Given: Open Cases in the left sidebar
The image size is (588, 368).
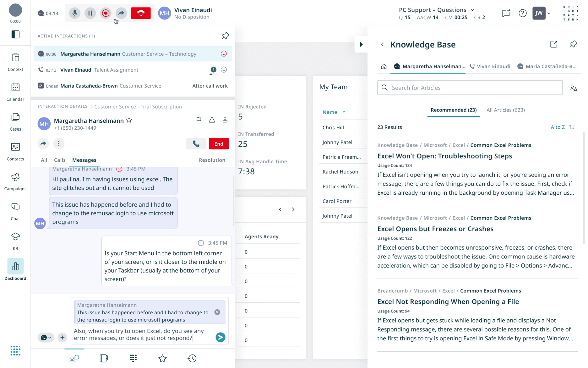Looking at the screenshot, I should 15,122.
